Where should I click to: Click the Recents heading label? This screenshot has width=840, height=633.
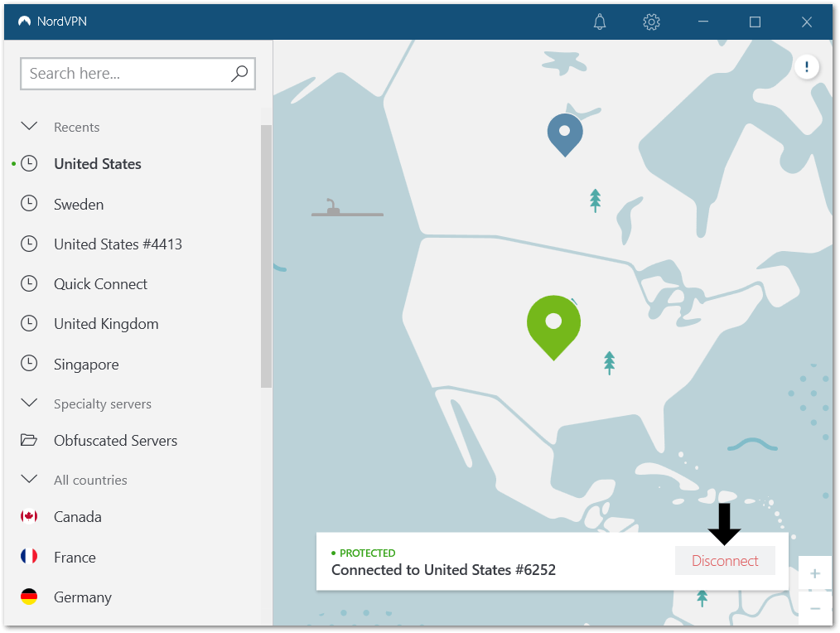76,127
